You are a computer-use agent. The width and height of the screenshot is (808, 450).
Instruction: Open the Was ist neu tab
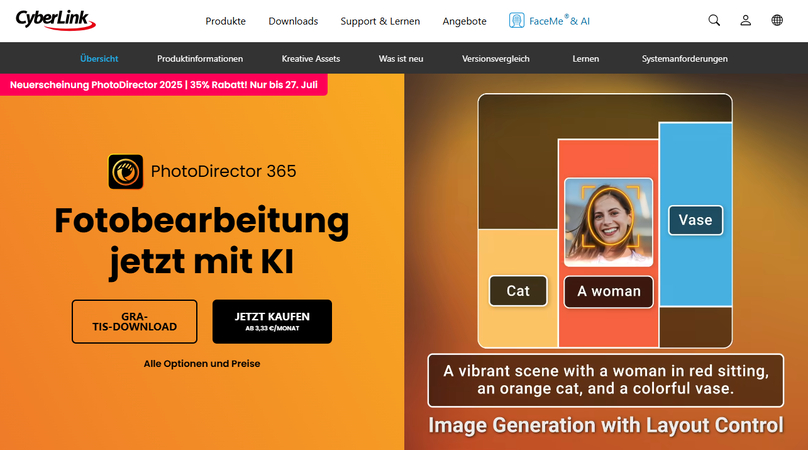coord(401,59)
